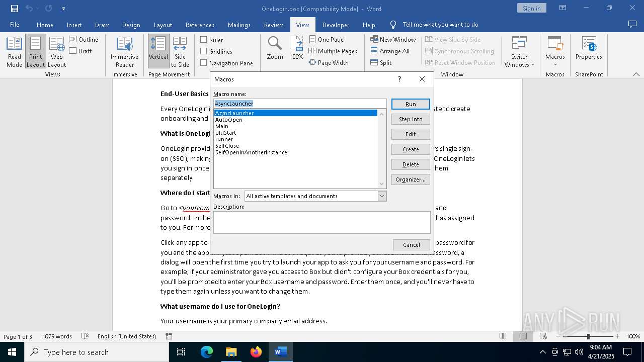Switch to the Mailings tab
Screen dimensions: 644x362
239,25
